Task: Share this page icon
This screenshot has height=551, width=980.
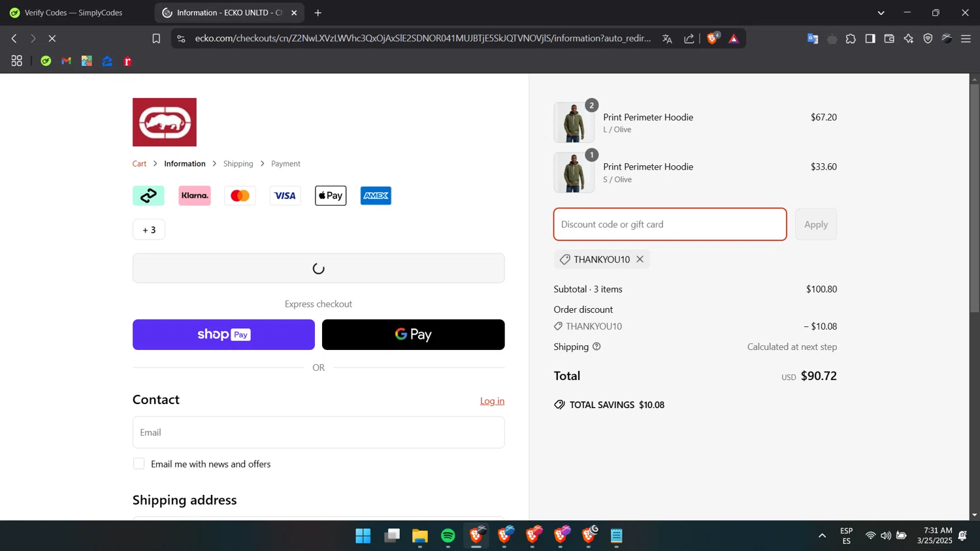Action: pos(689,39)
